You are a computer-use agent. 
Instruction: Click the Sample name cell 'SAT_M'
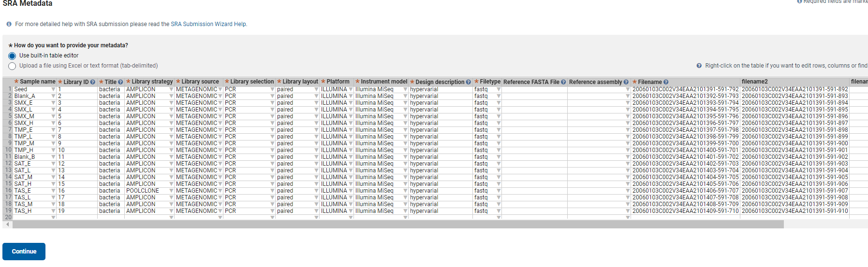click(35, 177)
